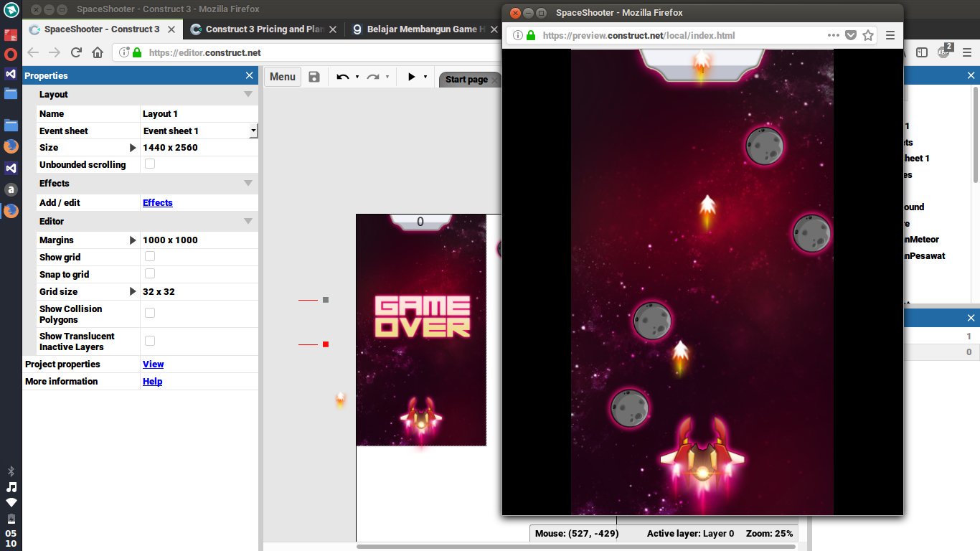The height and width of the screenshot is (551, 980).
Task: Open the Event sheet dropdown
Action: (253, 131)
